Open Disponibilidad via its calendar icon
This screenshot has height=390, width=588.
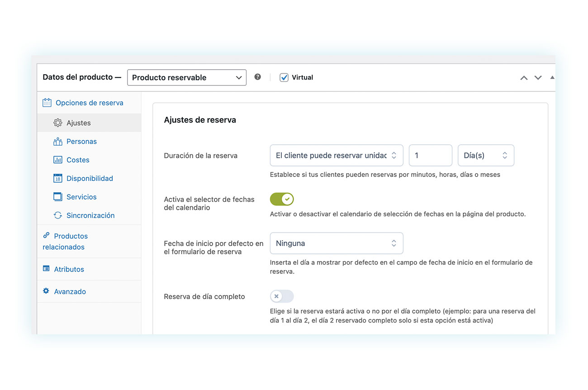click(x=58, y=178)
